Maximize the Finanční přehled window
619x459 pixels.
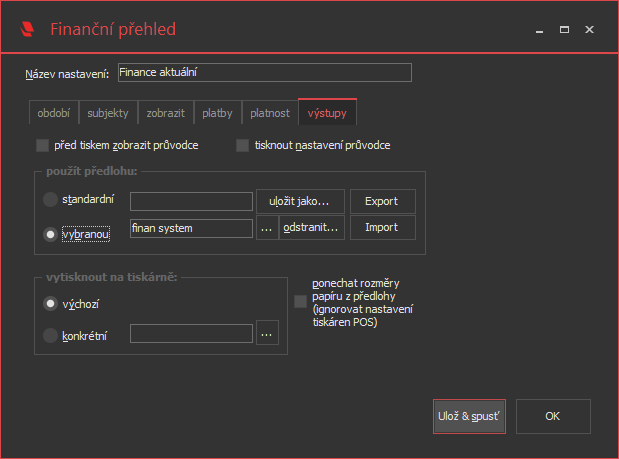(x=565, y=30)
